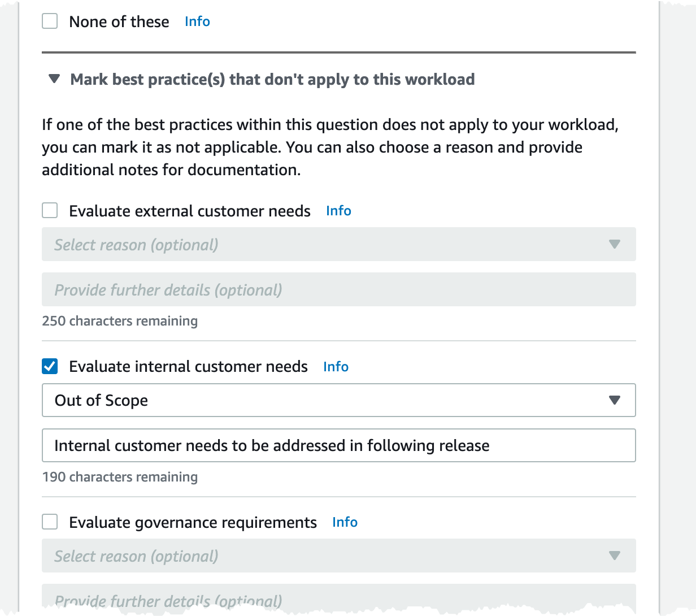This screenshot has height=616, width=696.
Task: Open the reason dropdown under governance requirements
Action: point(328,556)
